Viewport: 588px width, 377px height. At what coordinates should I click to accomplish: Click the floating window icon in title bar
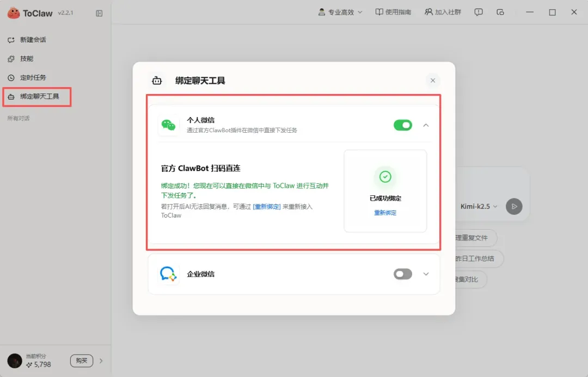point(500,13)
